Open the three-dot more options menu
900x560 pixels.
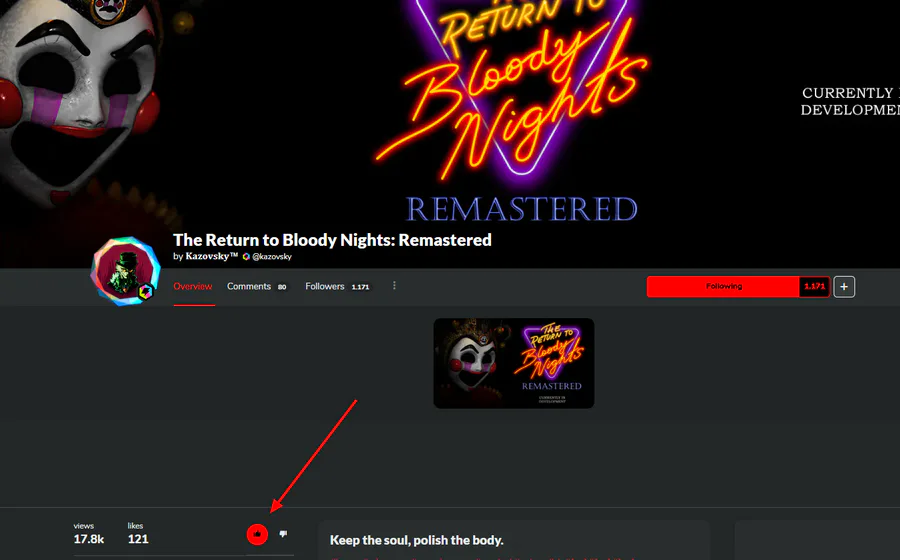pyautogui.click(x=394, y=286)
